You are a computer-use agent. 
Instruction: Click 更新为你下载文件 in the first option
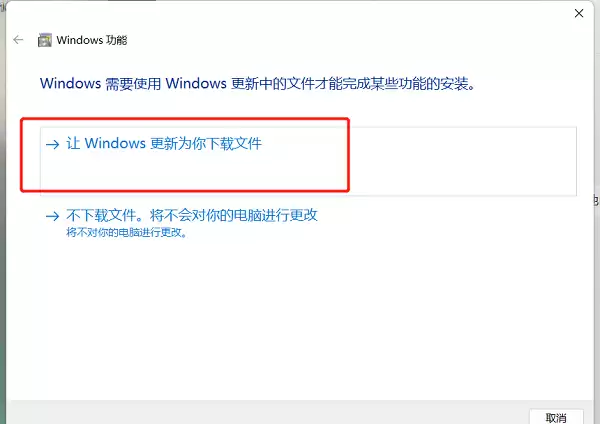[x=206, y=144]
